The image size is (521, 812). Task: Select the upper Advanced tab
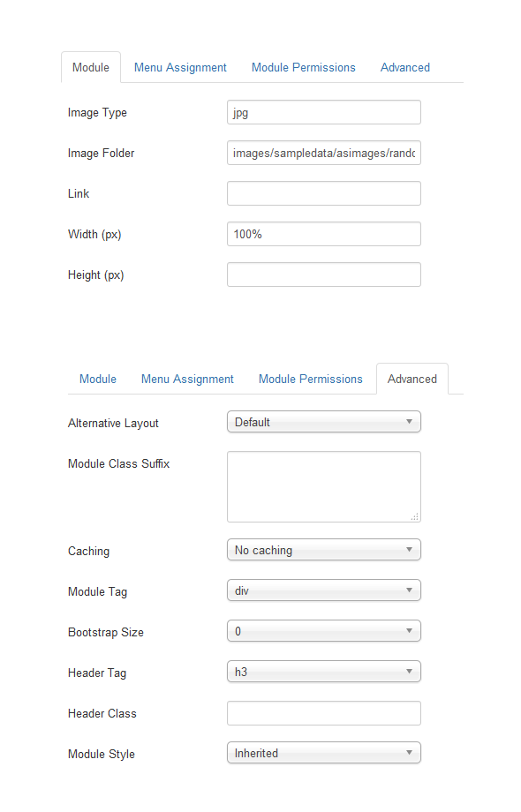405,67
